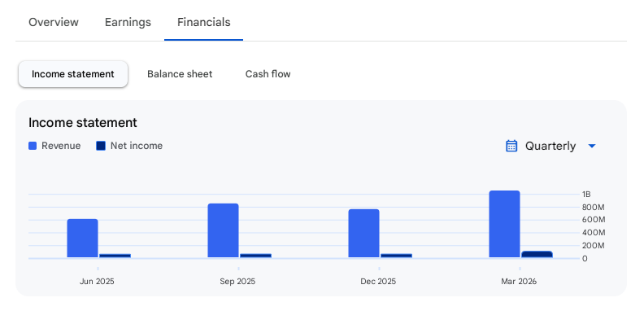Switch to the Overview tab

(54, 22)
